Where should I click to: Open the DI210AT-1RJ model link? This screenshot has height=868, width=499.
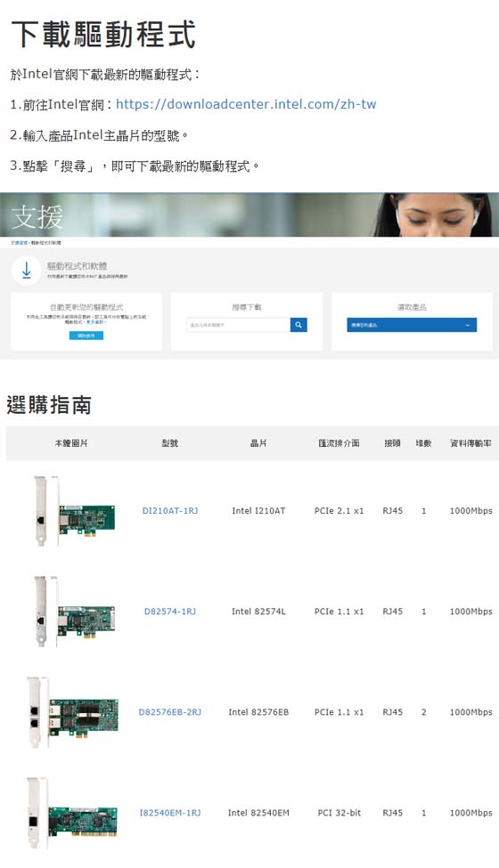(x=170, y=510)
